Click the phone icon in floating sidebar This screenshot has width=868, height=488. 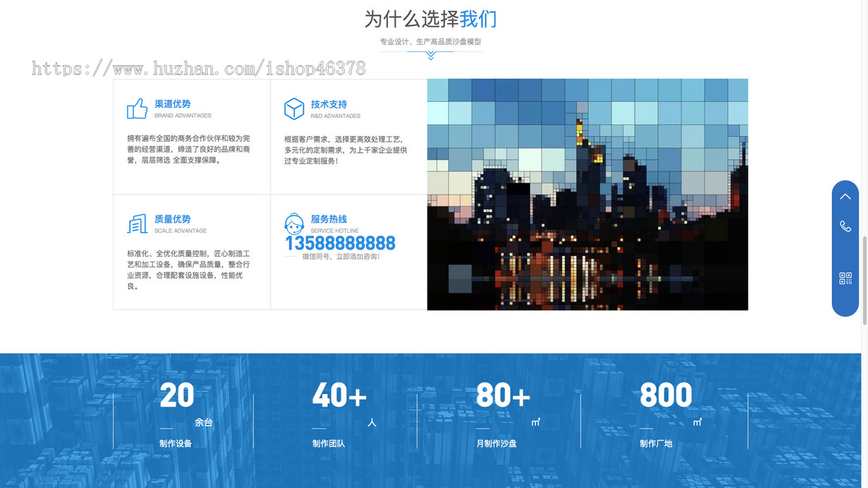point(845,226)
